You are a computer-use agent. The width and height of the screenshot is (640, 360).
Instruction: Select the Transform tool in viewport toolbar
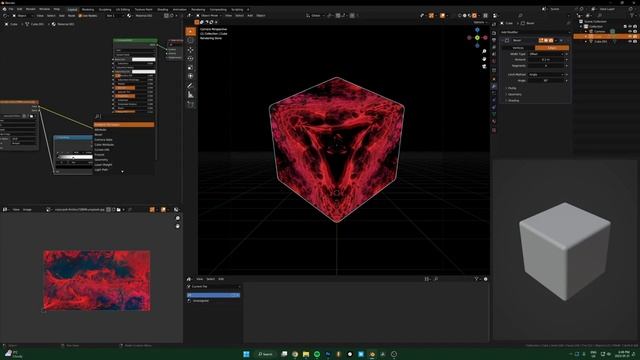coord(191,76)
